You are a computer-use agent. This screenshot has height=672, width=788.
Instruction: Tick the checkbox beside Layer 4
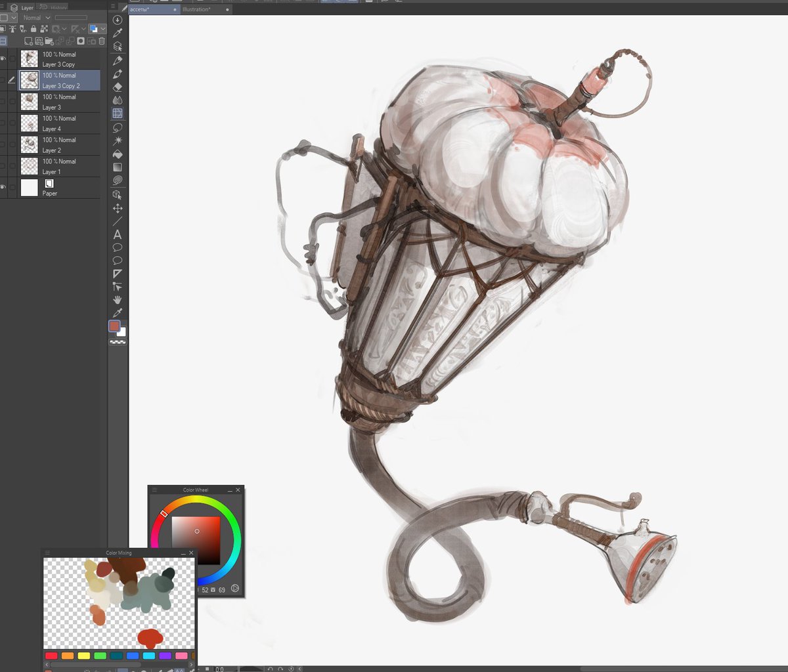pyautogui.click(x=12, y=123)
